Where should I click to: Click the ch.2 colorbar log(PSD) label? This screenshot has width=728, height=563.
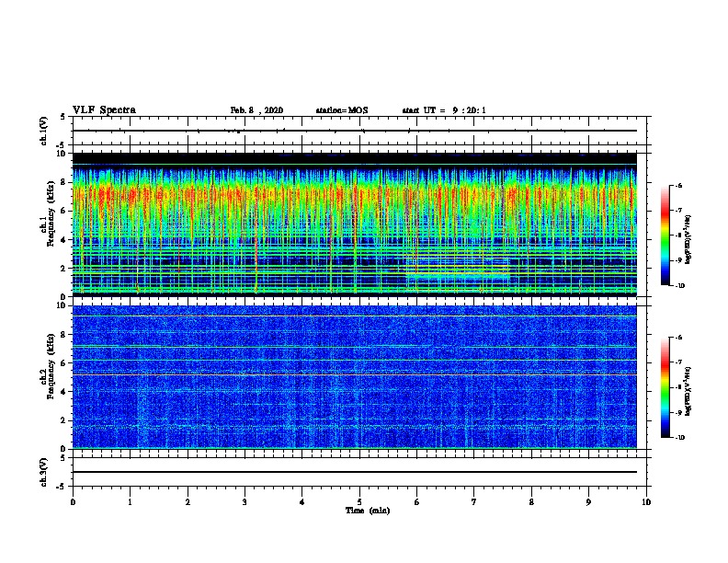click(x=688, y=391)
